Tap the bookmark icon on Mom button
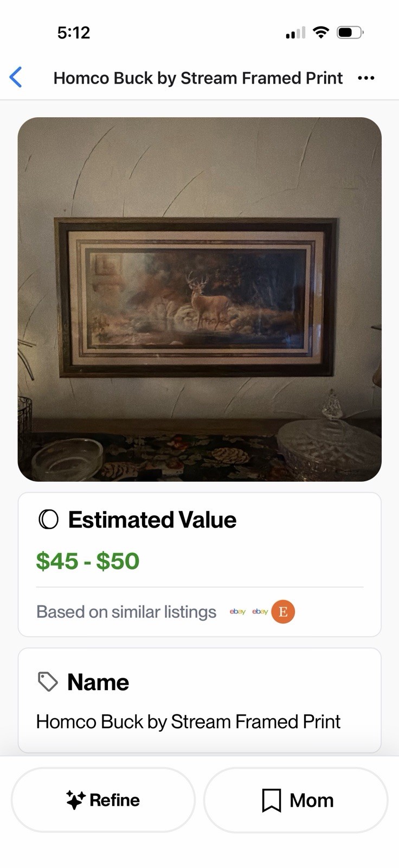The image size is (399, 868). [x=271, y=800]
